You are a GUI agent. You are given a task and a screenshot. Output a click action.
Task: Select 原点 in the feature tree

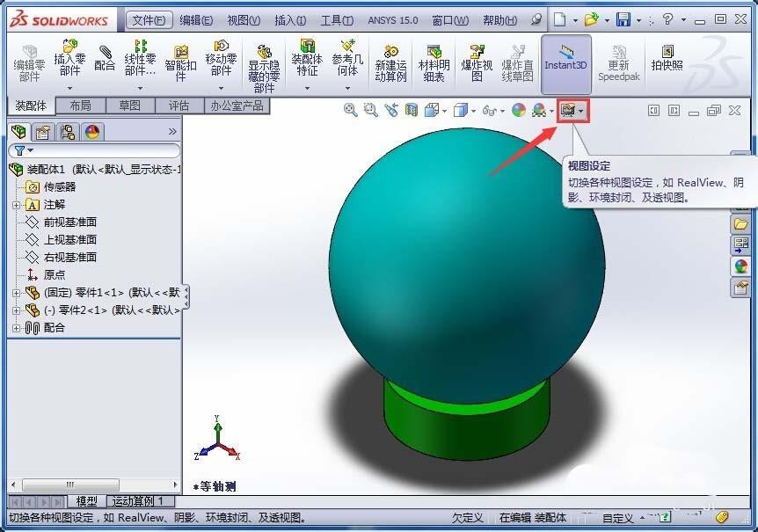[53, 273]
